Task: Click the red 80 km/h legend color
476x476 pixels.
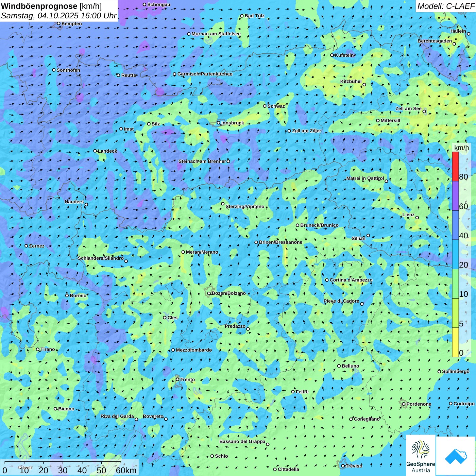Action: pyautogui.click(x=455, y=166)
